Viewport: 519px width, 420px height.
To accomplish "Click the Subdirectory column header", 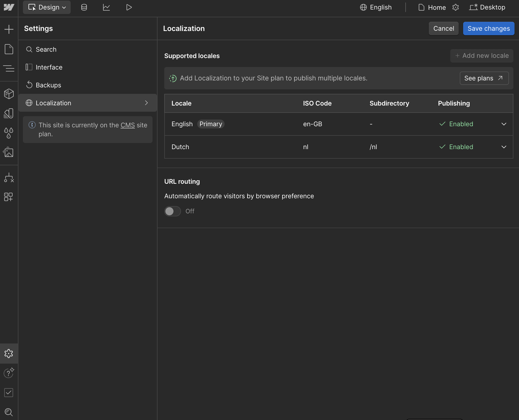I will [389, 103].
